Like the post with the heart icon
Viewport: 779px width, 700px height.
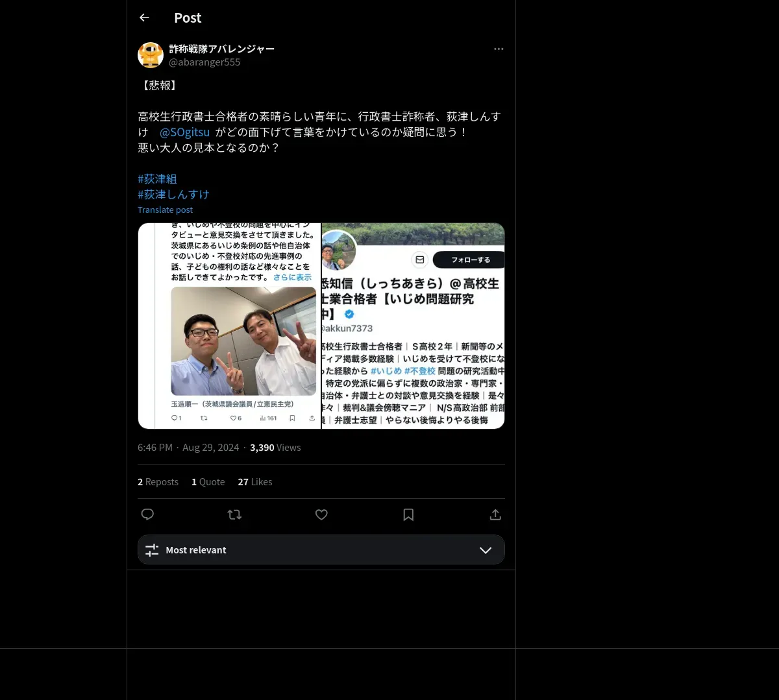point(321,514)
